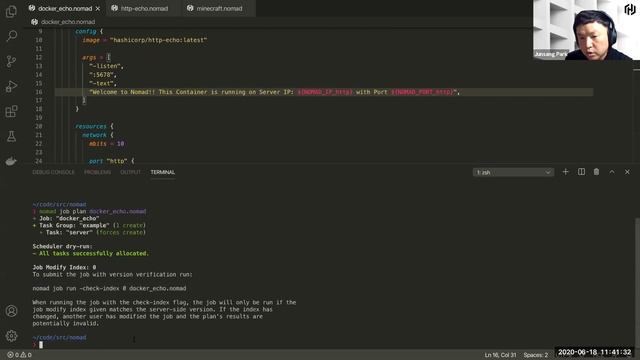The image size is (640, 360).
Task: Click the 'network {' code line
Action: tap(98, 135)
